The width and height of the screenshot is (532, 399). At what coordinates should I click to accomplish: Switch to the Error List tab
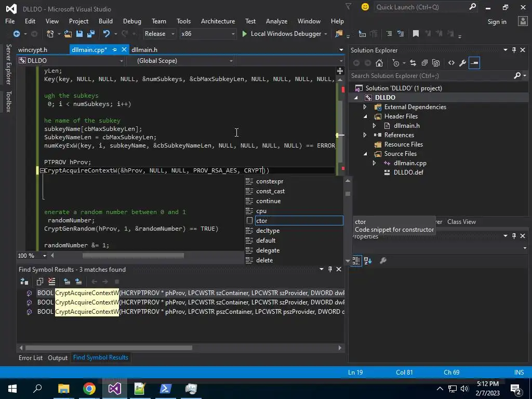(x=31, y=357)
